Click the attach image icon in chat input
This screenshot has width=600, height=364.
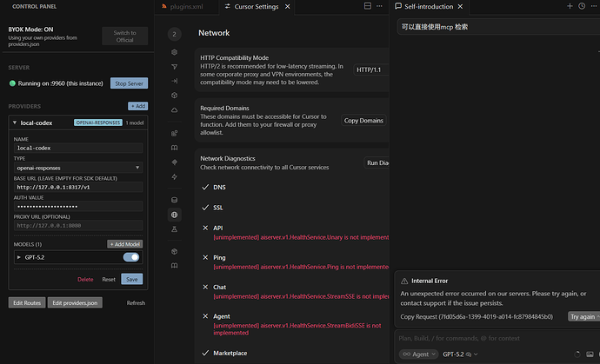coord(590,354)
